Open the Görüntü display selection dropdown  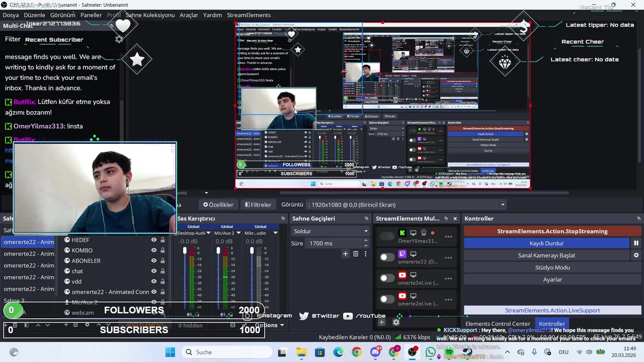pyautogui.click(x=407, y=205)
